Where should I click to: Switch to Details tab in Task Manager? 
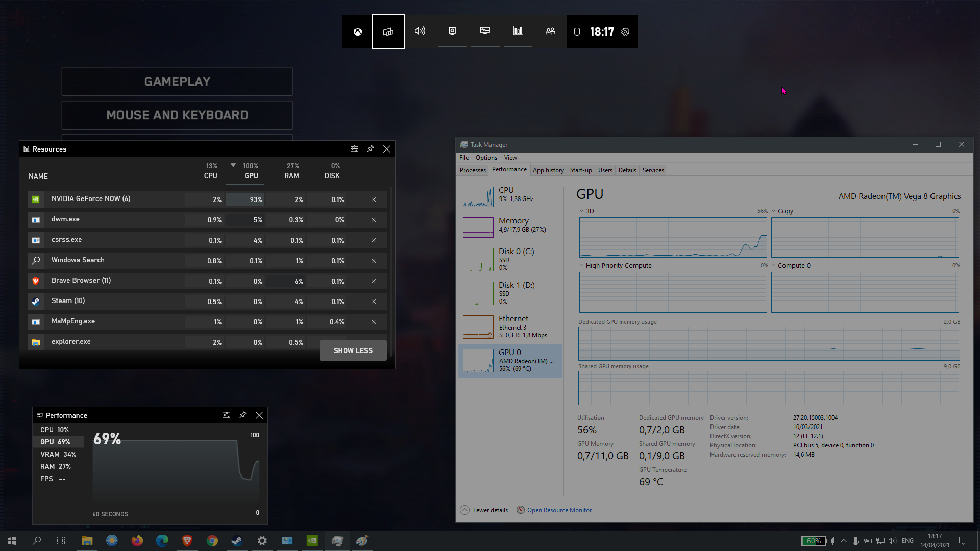point(627,170)
